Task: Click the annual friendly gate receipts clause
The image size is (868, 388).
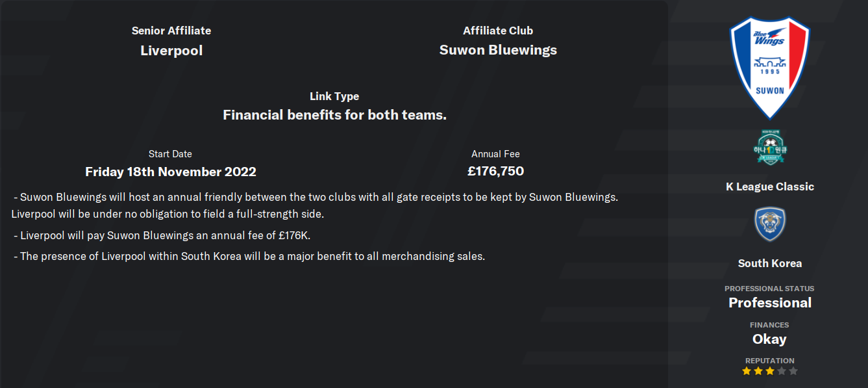Action: tap(315, 205)
